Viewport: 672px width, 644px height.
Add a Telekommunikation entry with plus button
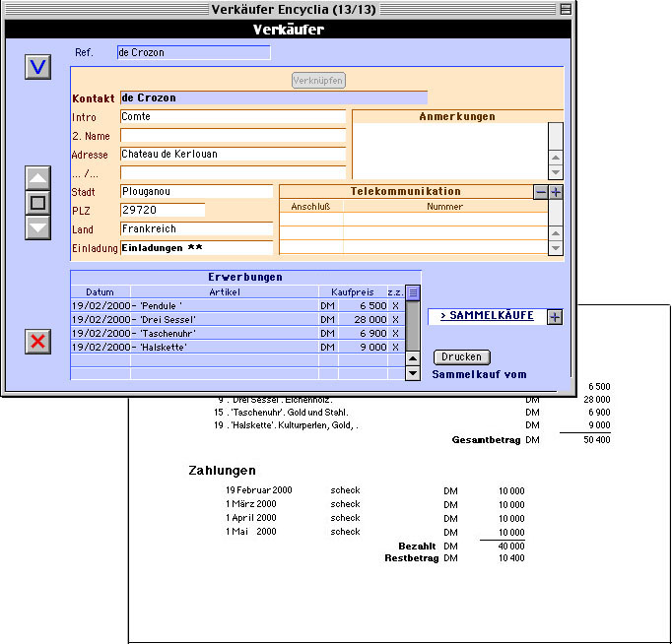click(556, 192)
